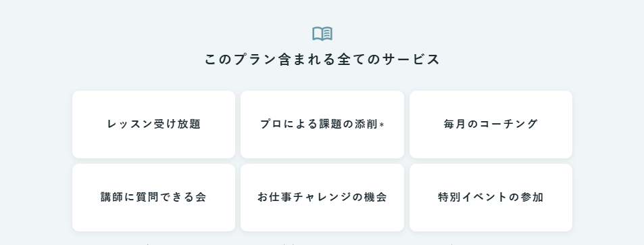Viewport: 644px width, 245px height.
Task: Open the プロによる課題の添削 card
Action: [322, 124]
